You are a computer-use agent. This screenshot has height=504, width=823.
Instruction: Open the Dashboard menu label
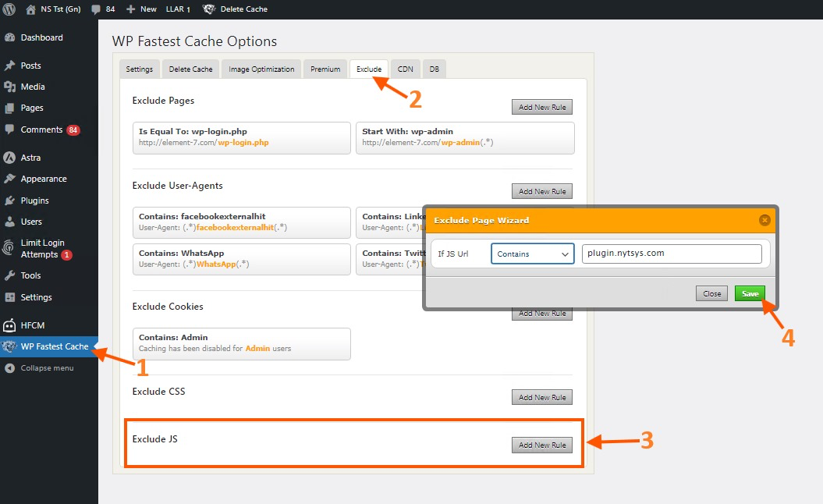pyautogui.click(x=42, y=37)
